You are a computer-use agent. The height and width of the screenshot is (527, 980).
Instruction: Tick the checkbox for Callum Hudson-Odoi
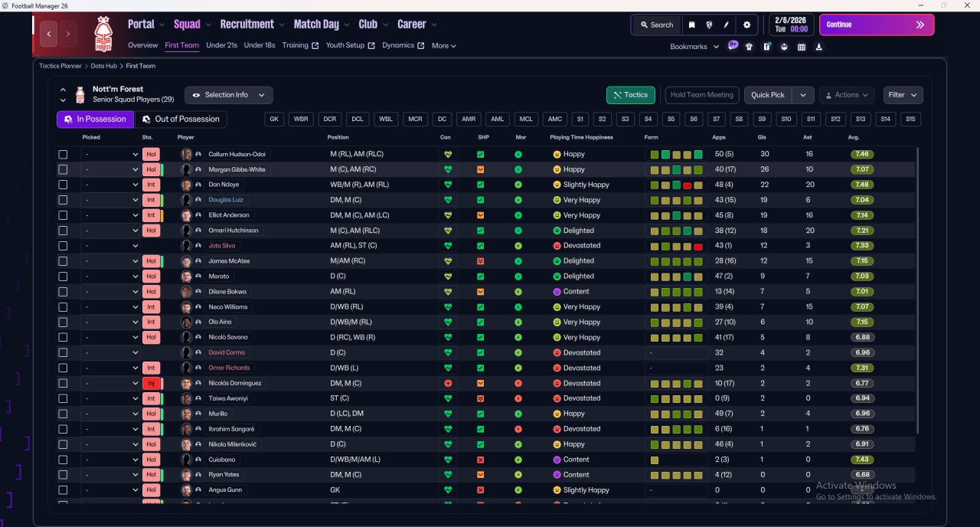[x=63, y=154]
